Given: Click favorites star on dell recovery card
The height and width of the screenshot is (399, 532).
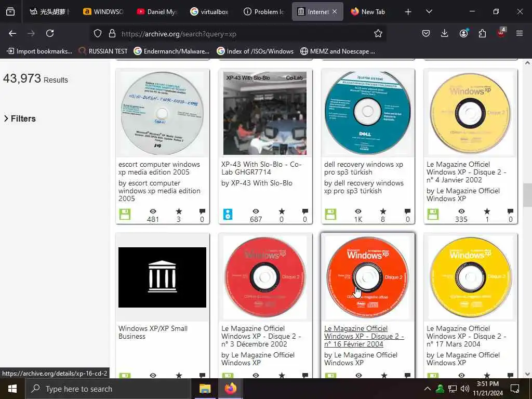Looking at the screenshot, I should click(x=383, y=211).
